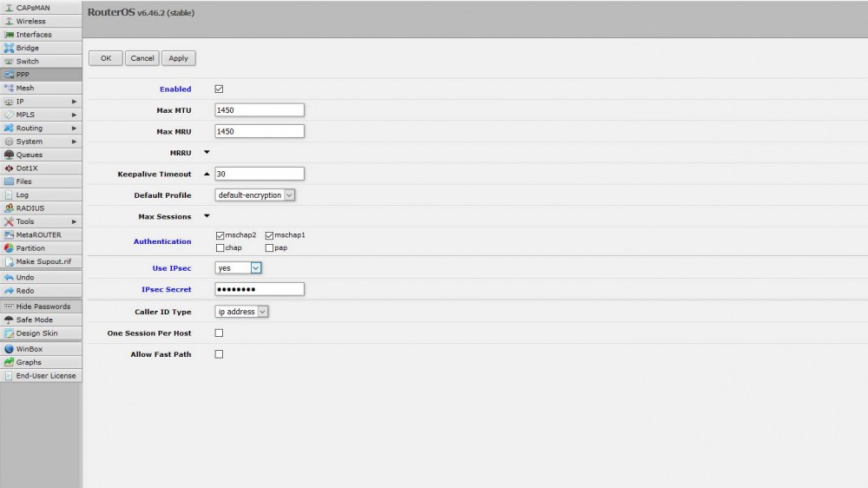This screenshot has width=868, height=488.
Task: Click the Wireless antenna icon in sidebar
Action: point(9,21)
